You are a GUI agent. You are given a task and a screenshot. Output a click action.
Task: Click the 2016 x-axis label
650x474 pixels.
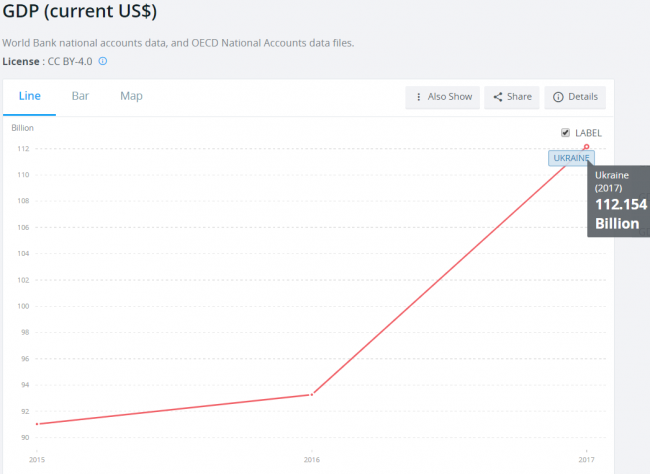click(312, 459)
